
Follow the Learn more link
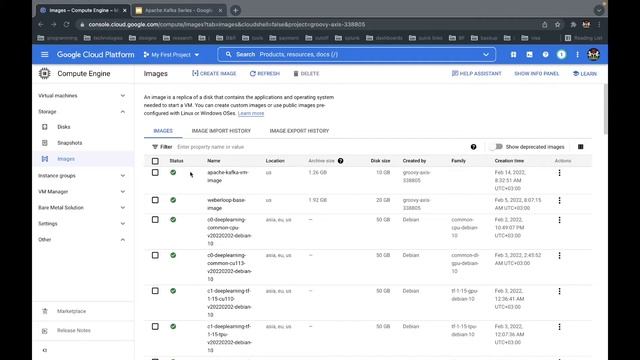coord(251,113)
